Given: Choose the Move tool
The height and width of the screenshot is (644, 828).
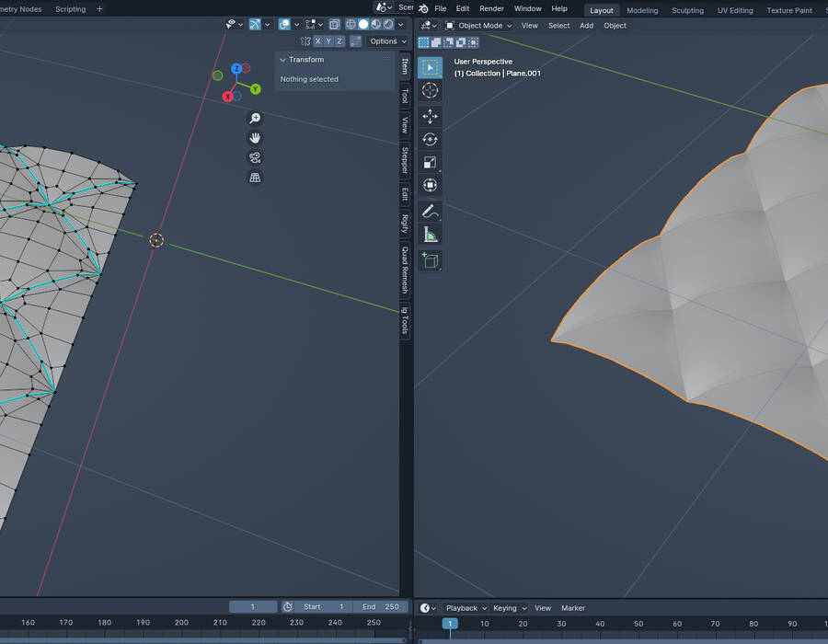Looking at the screenshot, I should coord(430,116).
